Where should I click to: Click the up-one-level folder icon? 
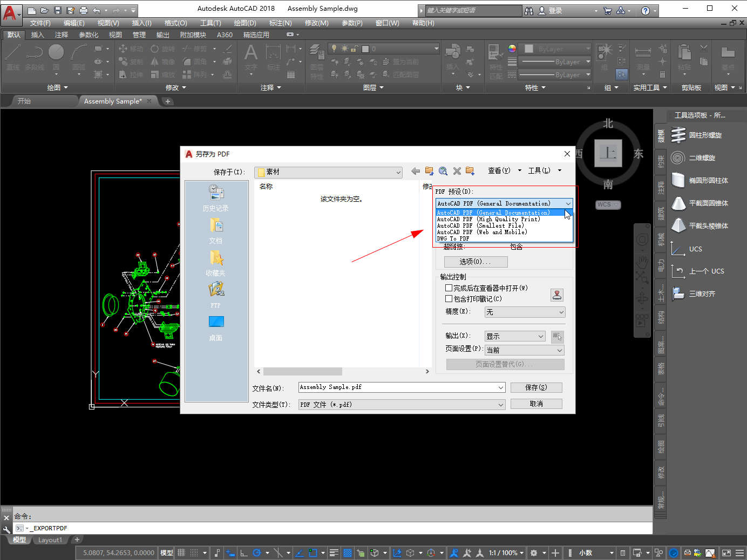[429, 171]
